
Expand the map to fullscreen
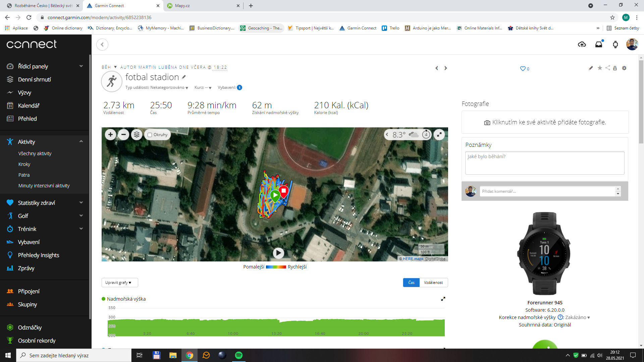439,135
